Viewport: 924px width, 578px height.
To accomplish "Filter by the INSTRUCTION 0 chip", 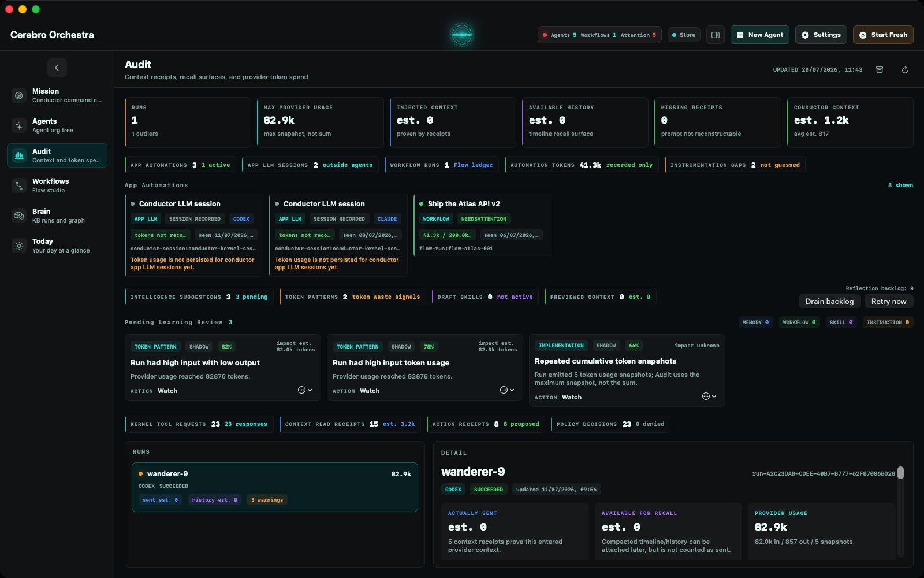I will point(888,323).
